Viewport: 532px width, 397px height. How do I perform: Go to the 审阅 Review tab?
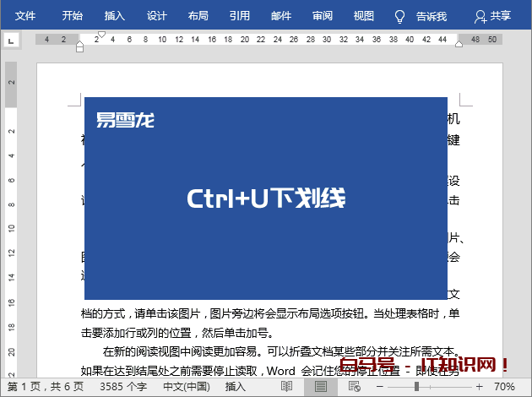[322, 16]
